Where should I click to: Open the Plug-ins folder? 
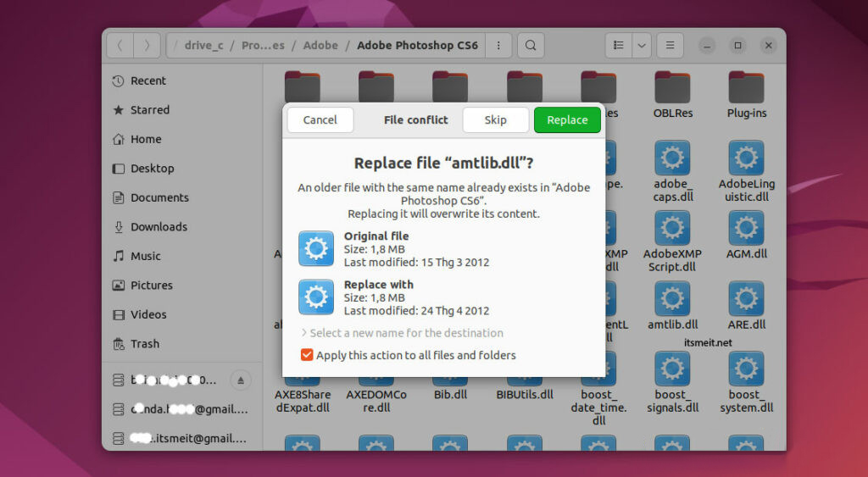(x=746, y=89)
